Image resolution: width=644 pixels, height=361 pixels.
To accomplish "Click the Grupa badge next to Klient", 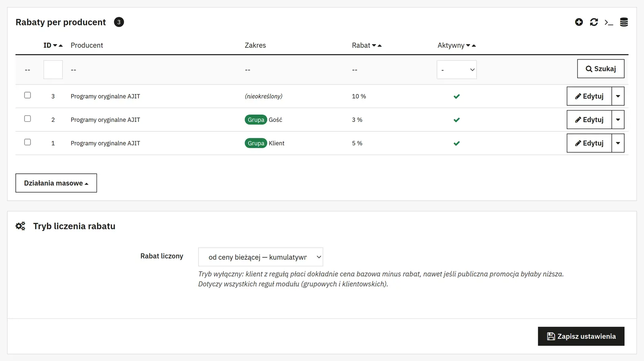I will click(x=256, y=143).
